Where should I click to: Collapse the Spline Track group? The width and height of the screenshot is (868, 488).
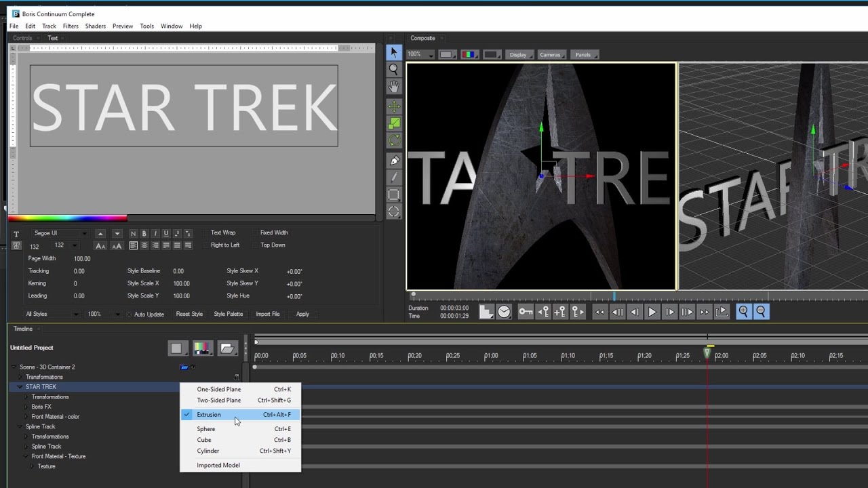pyautogui.click(x=20, y=427)
